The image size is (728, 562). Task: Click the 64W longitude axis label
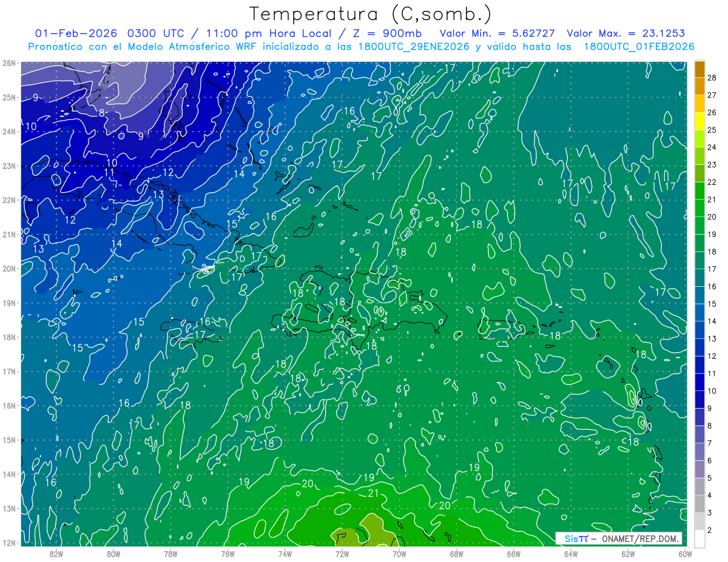coord(570,554)
